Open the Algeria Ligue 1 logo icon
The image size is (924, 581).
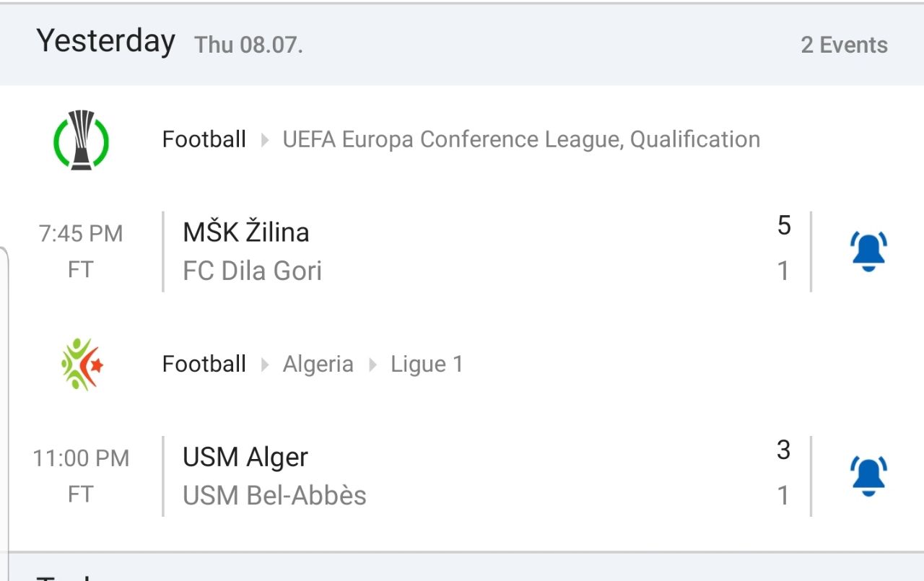(x=82, y=364)
